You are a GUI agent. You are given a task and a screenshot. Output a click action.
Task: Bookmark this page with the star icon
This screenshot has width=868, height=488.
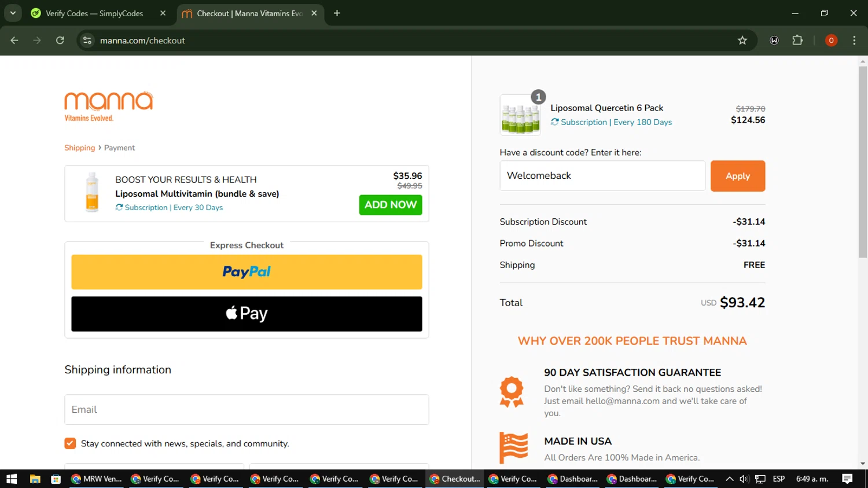[742, 41]
